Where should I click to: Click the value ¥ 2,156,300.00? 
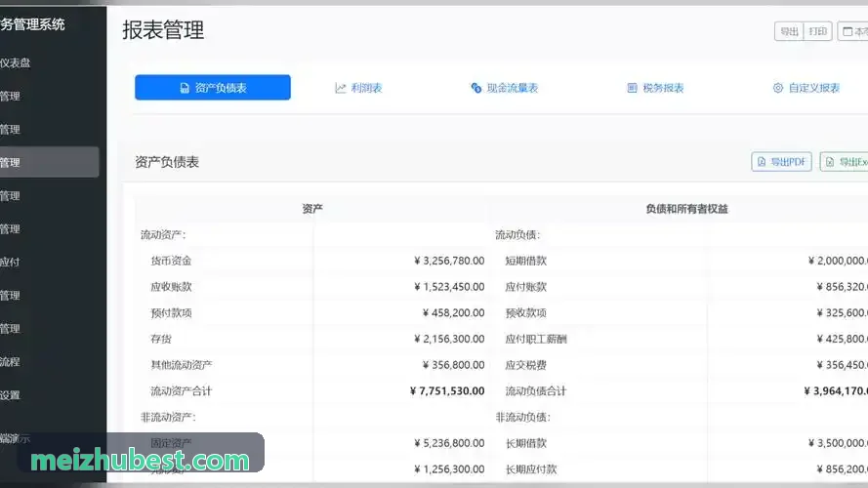[x=449, y=339]
